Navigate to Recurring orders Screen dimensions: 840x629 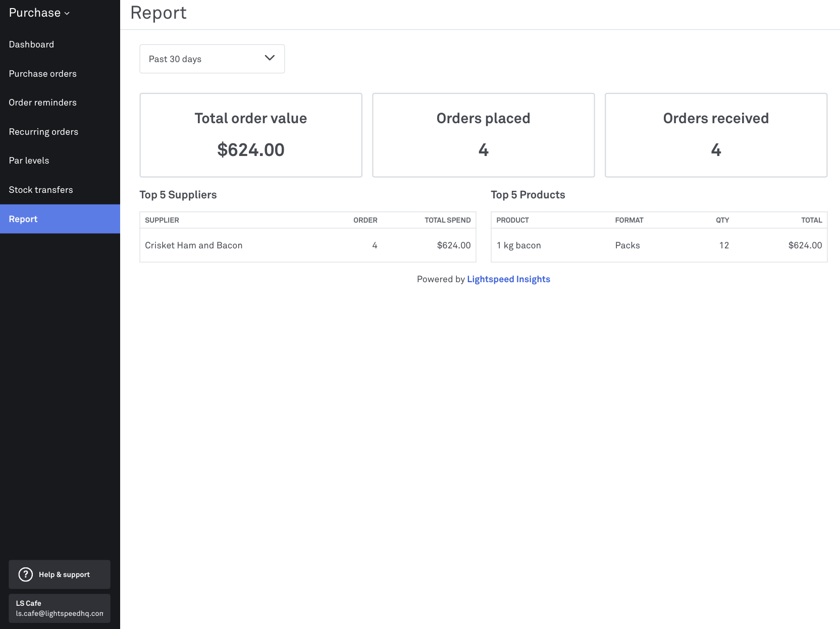pos(43,132)
